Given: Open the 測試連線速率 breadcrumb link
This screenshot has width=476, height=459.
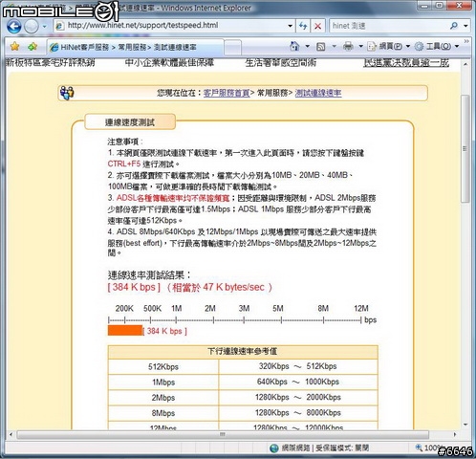Looking at the screenshot, I should (x=318, y=93).
